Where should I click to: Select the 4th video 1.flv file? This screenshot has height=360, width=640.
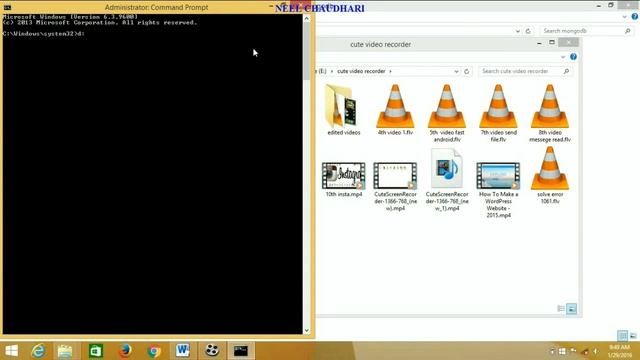pyautogui.click(x=395, y=110)
